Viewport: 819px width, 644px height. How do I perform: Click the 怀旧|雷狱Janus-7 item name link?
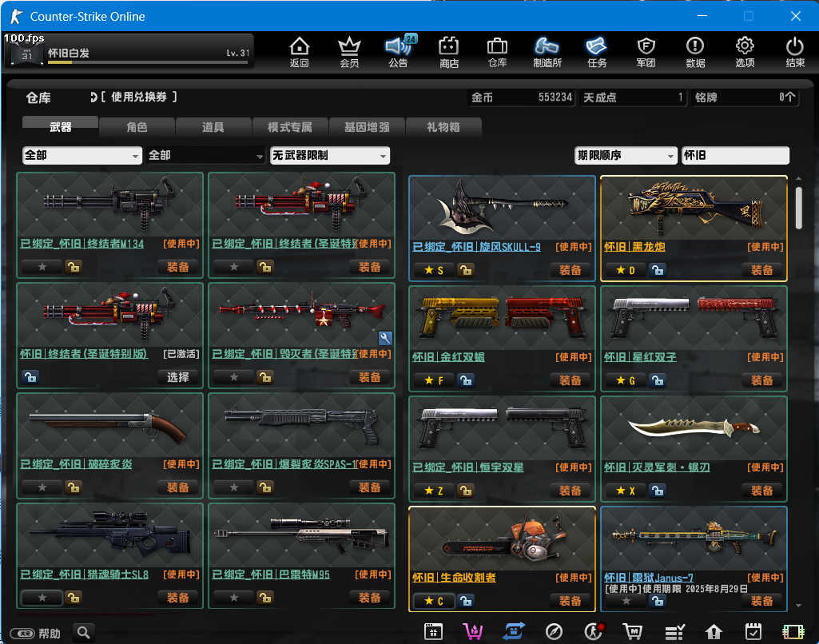[649, 578]
